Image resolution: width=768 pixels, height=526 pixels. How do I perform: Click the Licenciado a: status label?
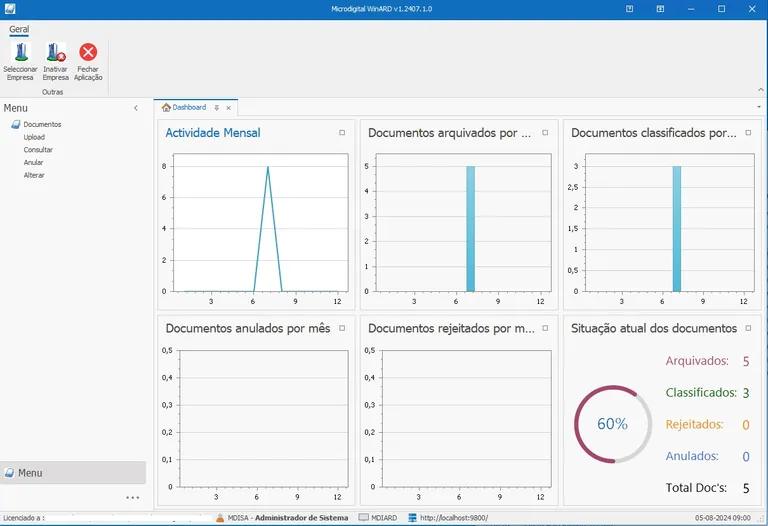[24, 518]
